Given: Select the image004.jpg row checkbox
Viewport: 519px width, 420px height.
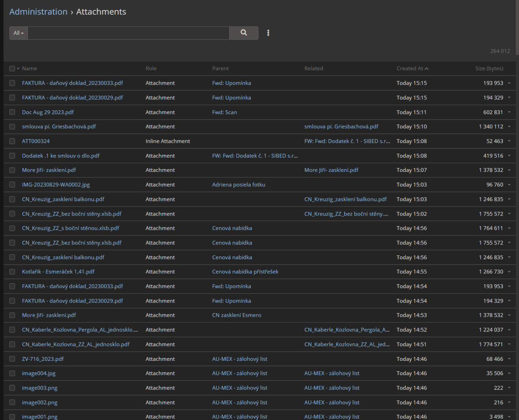Looking at the screenshot, I should 12,374.
